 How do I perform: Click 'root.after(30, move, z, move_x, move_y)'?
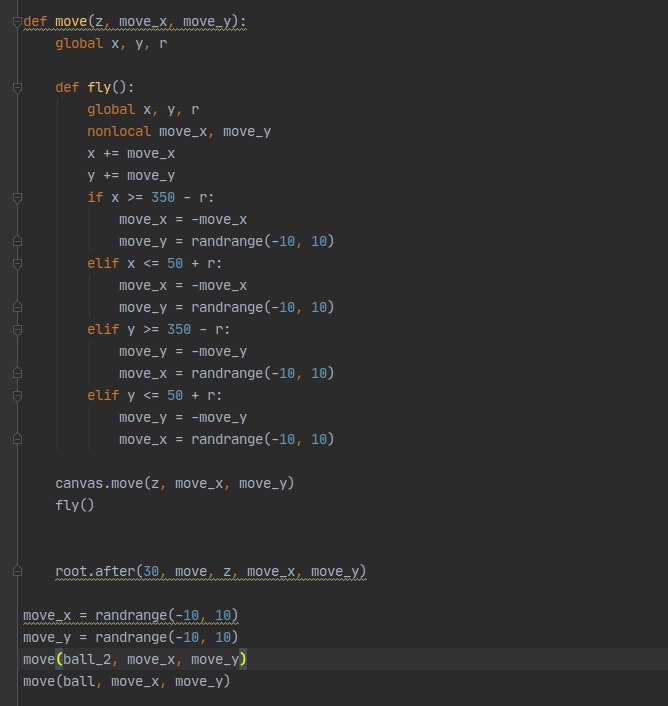[211, 571]
